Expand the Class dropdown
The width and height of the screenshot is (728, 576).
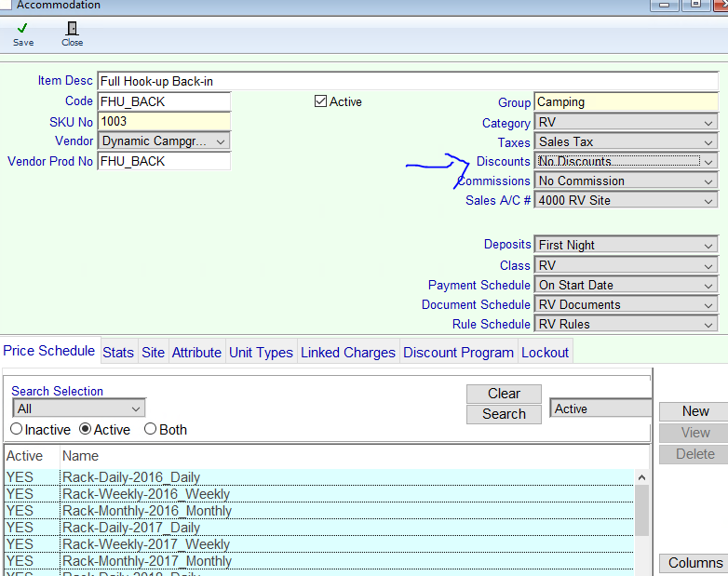coord(626,265)
